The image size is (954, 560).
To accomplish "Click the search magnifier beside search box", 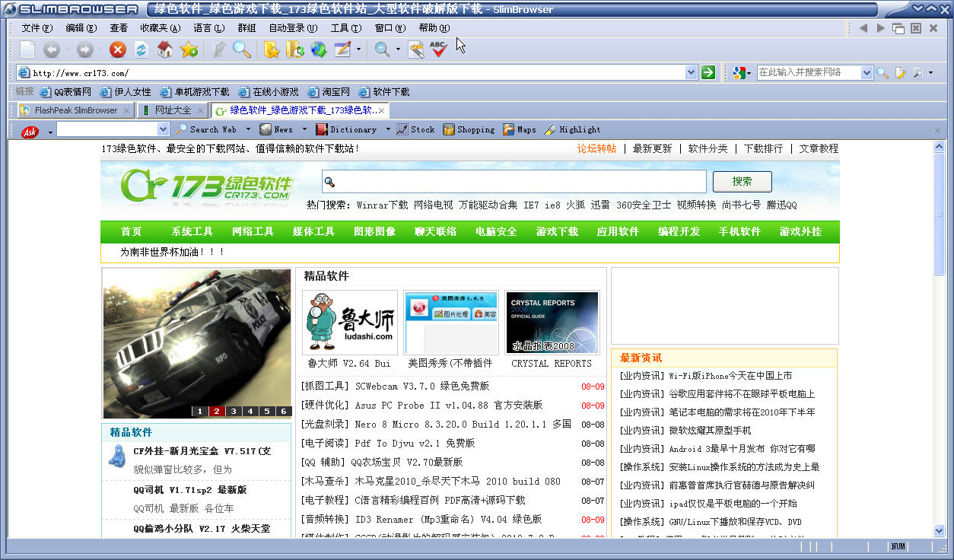I will click(882, 73).
